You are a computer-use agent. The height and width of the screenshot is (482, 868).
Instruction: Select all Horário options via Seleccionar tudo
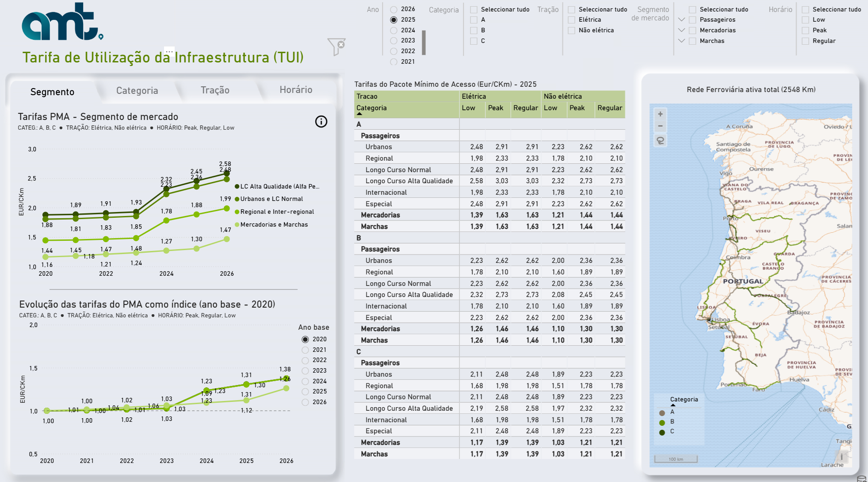pyautogui.click(x=805, y=10)
